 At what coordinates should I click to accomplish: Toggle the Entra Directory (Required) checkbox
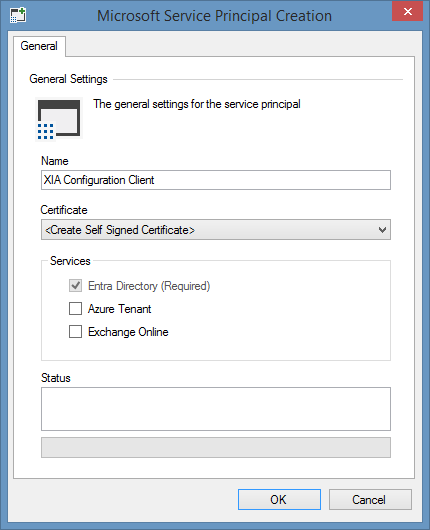(75, 286)
